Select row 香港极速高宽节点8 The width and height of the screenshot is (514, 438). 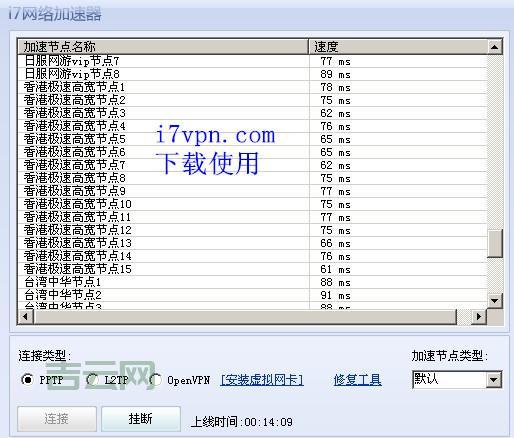(252, 178)
